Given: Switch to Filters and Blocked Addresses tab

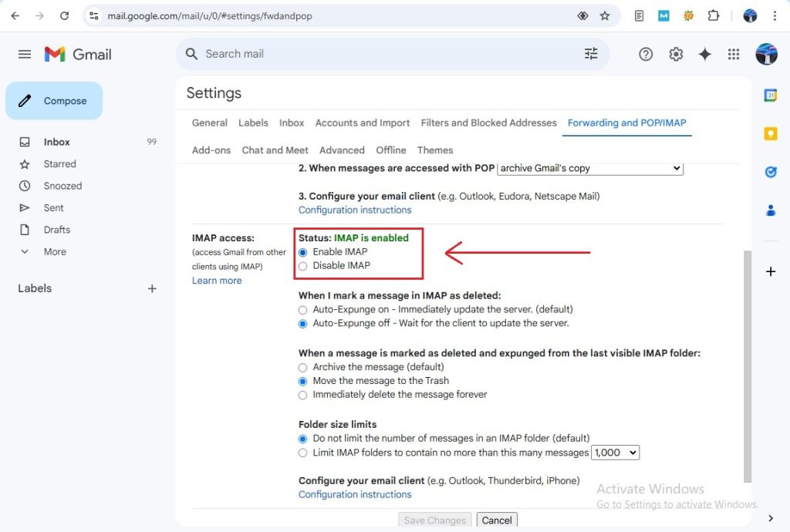Looking at the screenshot, I should pyautogui.click(x=488, y=123).
